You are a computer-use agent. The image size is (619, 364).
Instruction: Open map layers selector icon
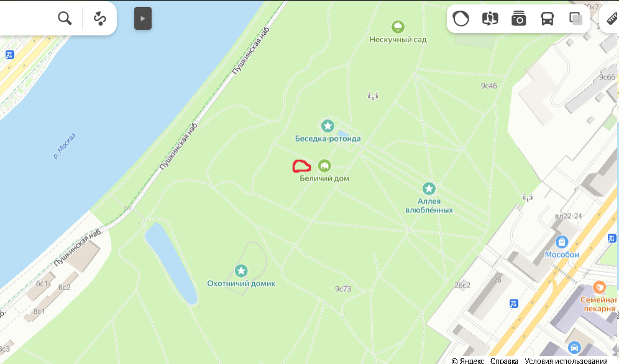576,19
